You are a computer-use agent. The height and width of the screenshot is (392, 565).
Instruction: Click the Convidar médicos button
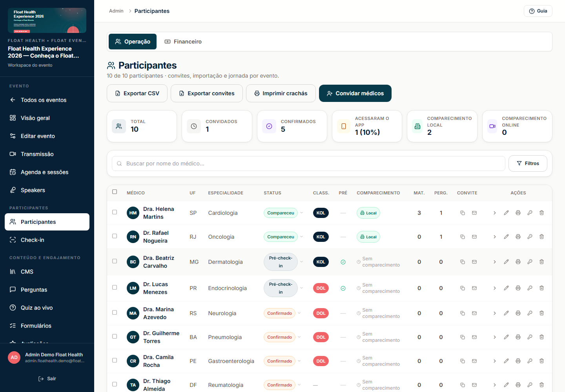(x=355, y=93)
